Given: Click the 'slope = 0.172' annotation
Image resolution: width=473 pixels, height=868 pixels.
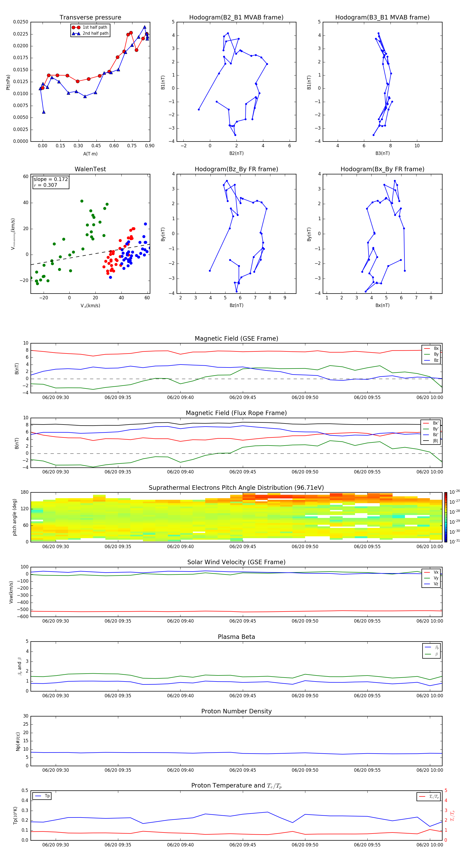Looking at the screenshot, I should (50, 179).
